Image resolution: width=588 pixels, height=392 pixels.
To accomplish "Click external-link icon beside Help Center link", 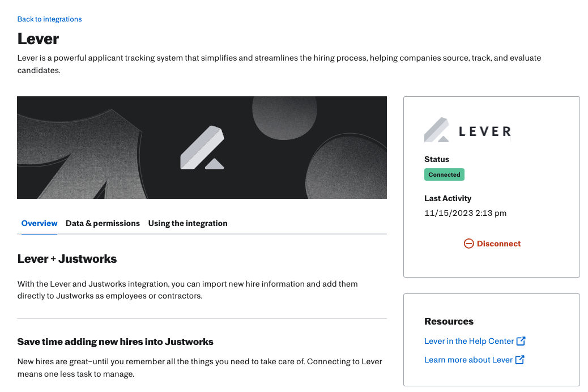I will (521, 341).
